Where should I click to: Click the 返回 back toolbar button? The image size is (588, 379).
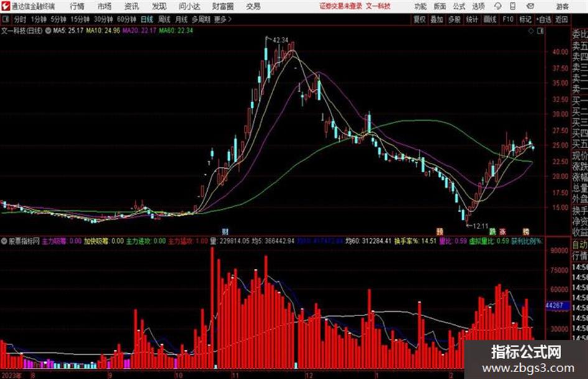pos(561,19)
